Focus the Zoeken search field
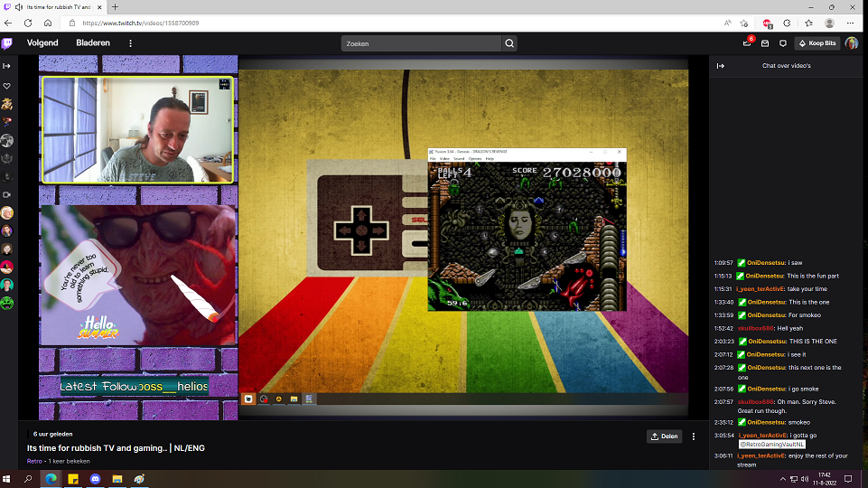868x488 pixels. point(421,43)
